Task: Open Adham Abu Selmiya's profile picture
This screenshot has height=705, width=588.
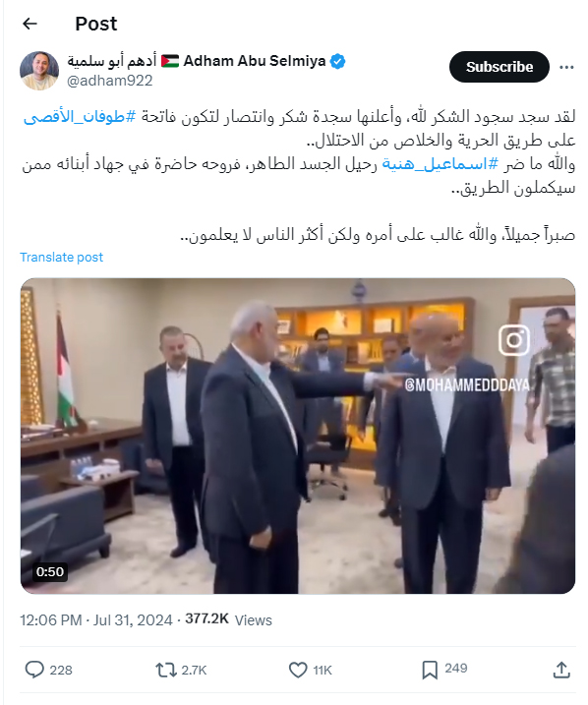Action: (x=39, y=71)
